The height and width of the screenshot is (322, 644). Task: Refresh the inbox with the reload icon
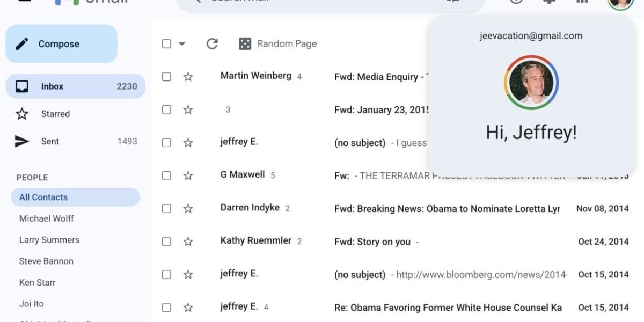[x=212, y=43]
